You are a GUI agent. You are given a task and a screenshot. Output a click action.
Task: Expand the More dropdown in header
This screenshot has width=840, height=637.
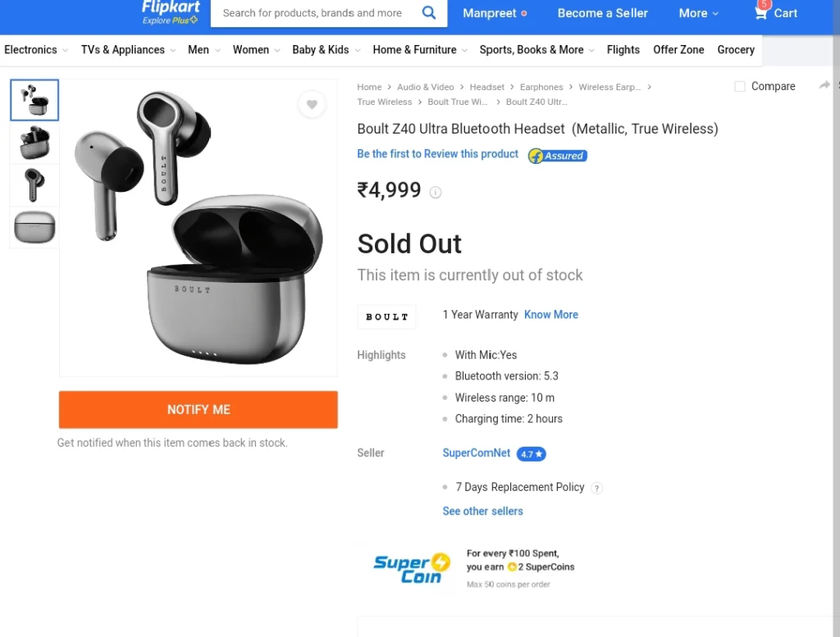(x=699, y=13)
